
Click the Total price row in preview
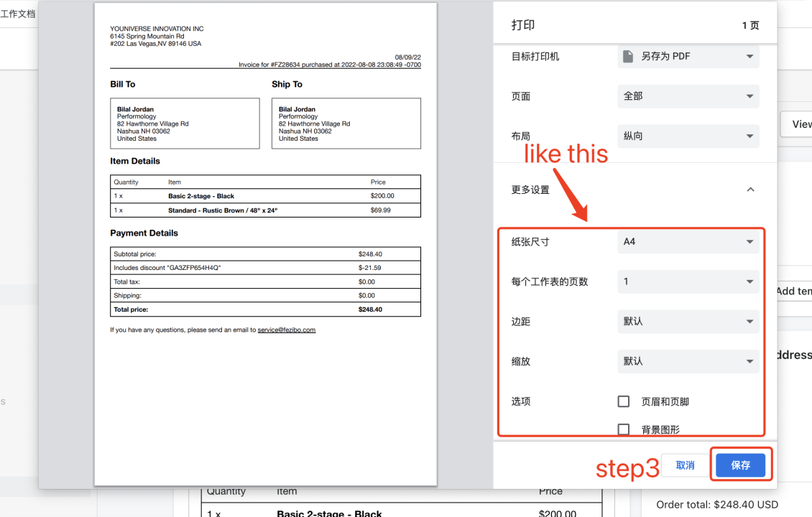[x=265, y=309]
